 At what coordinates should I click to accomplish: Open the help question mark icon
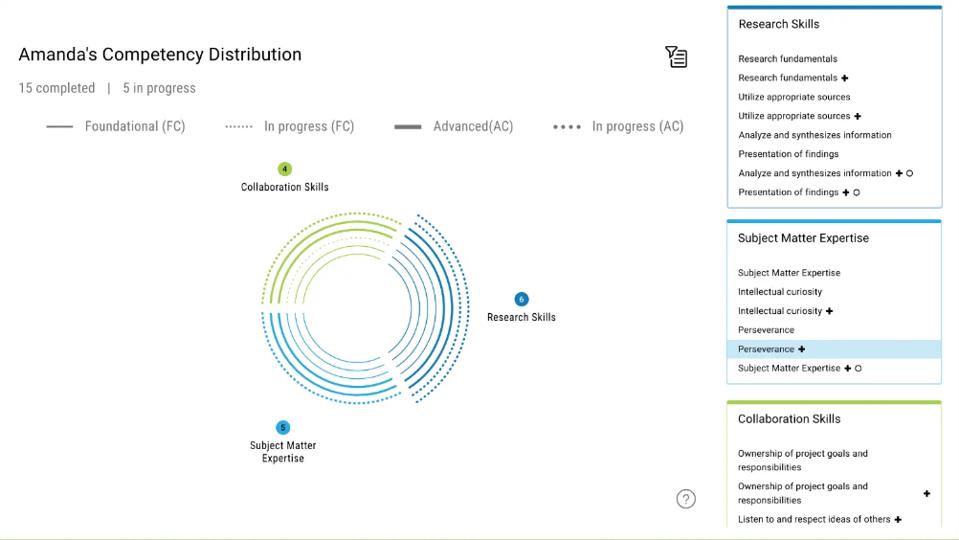[686, 499]
